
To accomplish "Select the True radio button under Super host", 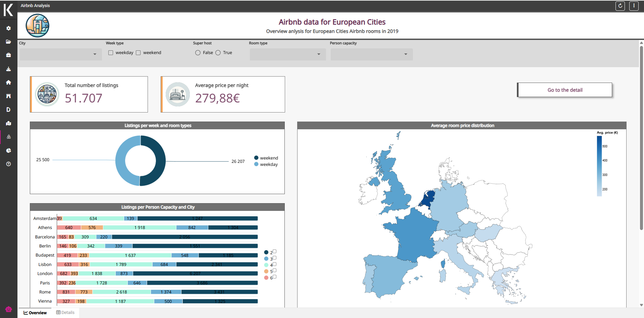I will click(x=218, y=53).
